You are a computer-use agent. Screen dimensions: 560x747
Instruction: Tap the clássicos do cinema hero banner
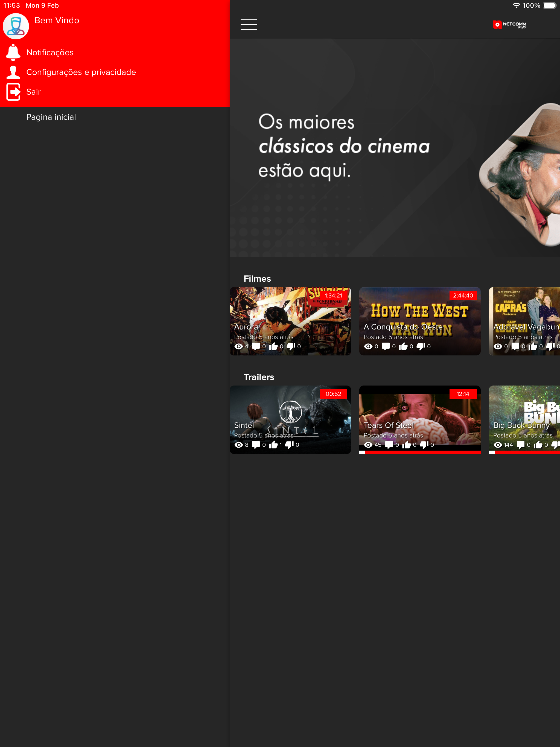click(395, 148)
